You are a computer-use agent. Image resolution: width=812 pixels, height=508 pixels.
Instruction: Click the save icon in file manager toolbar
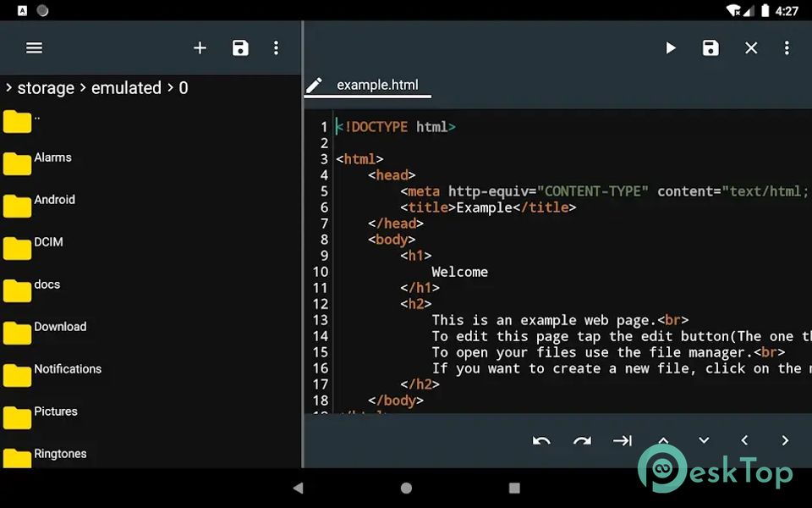click(240, 48)
